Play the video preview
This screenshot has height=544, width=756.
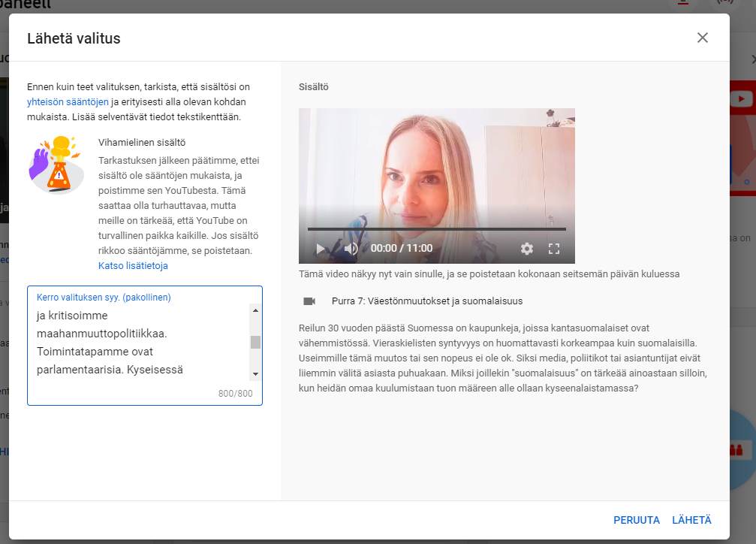click(x=321, y=249)
